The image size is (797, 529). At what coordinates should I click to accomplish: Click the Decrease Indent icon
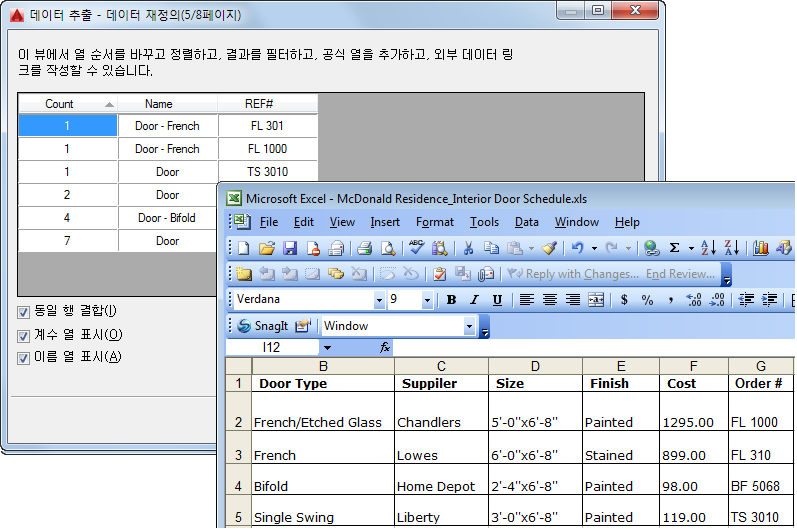pyautogui.click(x=746, y=300)
